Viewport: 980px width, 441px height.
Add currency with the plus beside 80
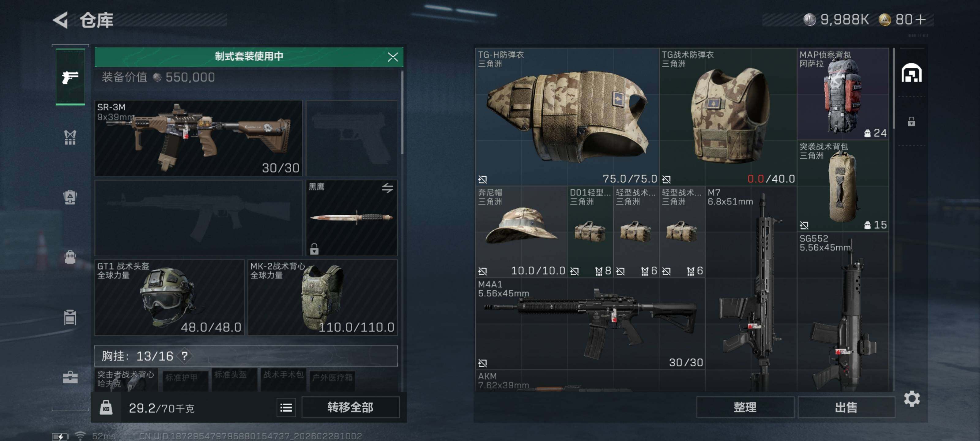pyautogui.click(x=921, y=19)
